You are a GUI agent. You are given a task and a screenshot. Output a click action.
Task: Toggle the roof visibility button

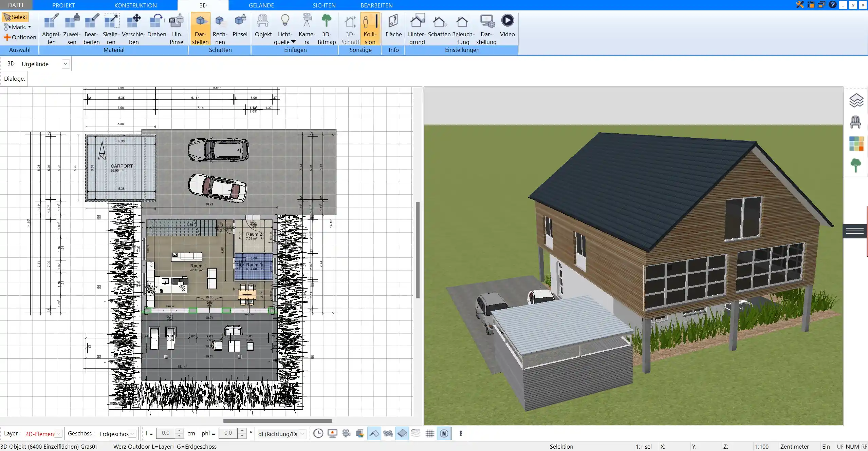click(x=374, y=433)
